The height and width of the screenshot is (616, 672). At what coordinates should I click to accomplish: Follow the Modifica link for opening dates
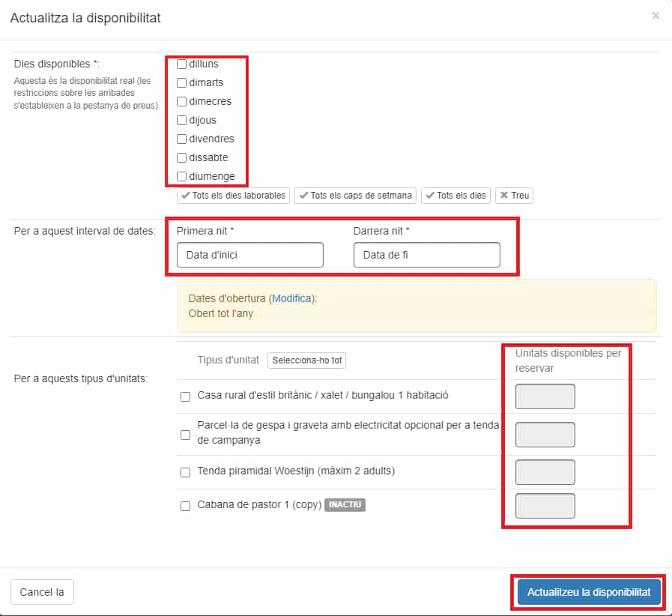click(292, 298)
